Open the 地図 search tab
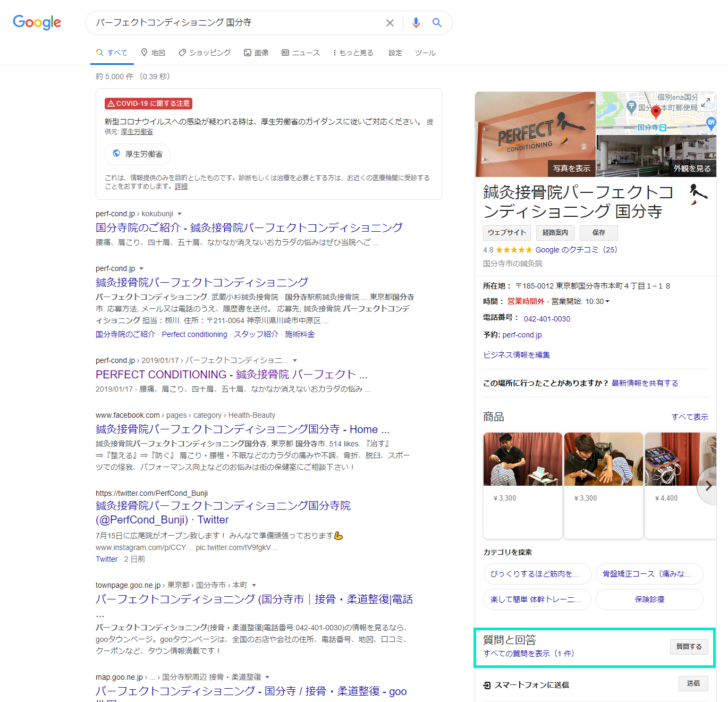This screenshot has width=728, height=702. click(x=153, y=53)
